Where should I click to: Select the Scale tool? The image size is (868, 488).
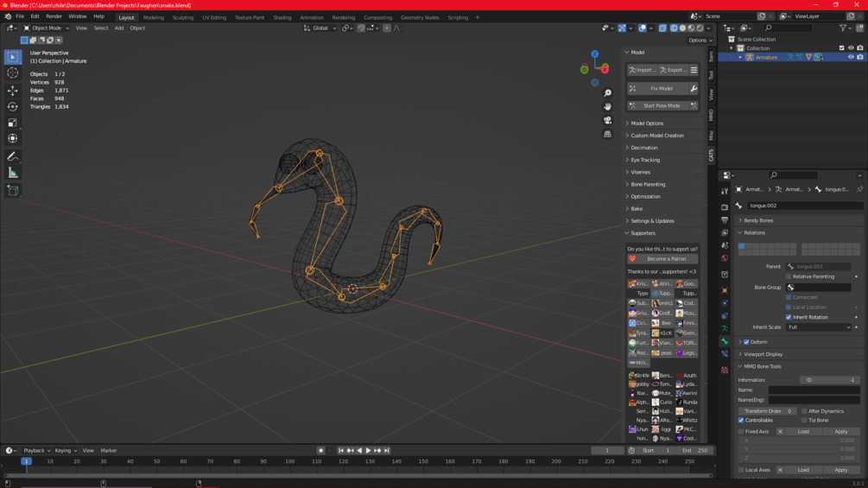(x=13, y=123)
